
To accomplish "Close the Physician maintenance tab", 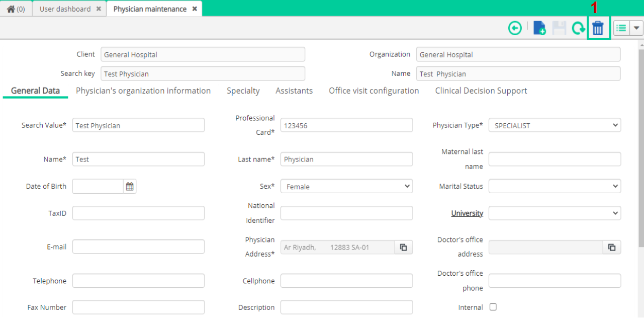I will pyautogui.click(x=195, y=9).
